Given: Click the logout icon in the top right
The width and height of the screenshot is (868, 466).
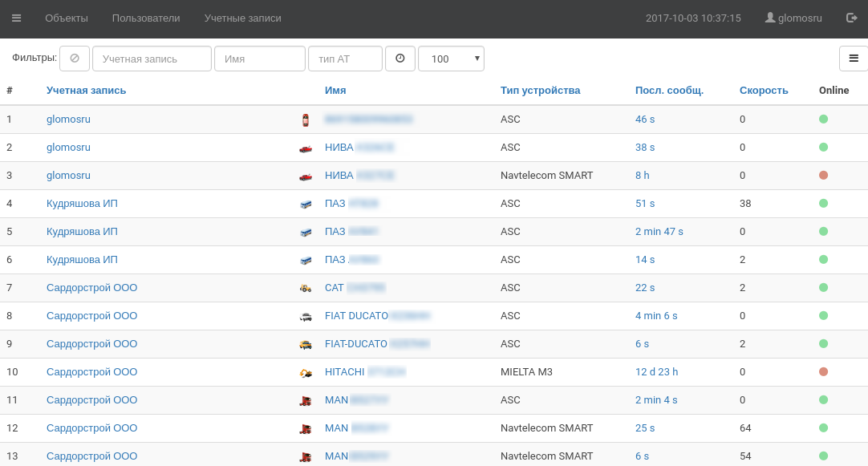Looking at the screenshot, I should (x=851, y=18).
